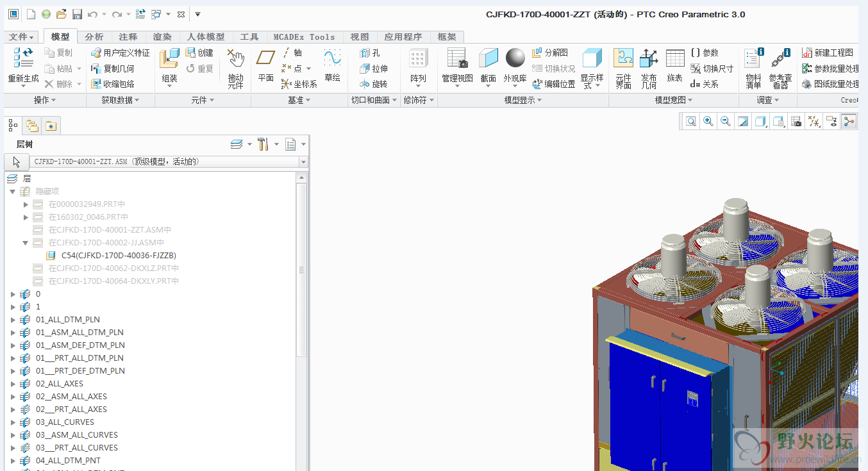This screenshot has height=471, width=868.
Task: Click the layer tree vertical scrollbar
Action: pos(301,270)
